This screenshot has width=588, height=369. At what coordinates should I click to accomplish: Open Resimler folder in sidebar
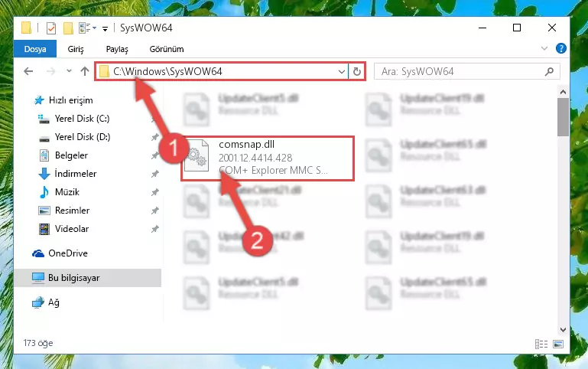coord(72,211)
